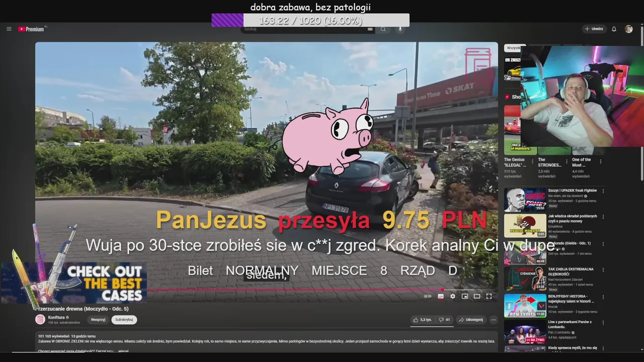This screenshot has height=362, width=644.
Task: Click the Wesprzyj button
Action: (x=98, y=320)
